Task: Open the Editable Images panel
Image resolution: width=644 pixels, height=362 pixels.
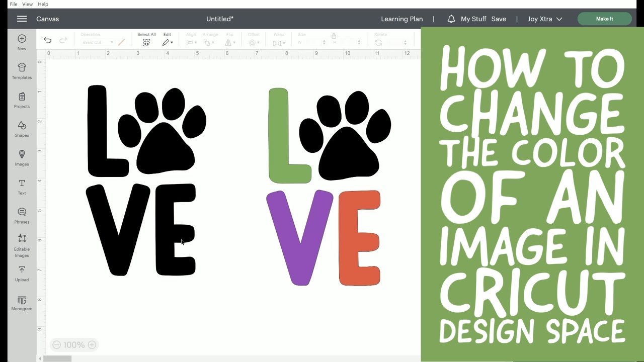Action: click(22, 245)
